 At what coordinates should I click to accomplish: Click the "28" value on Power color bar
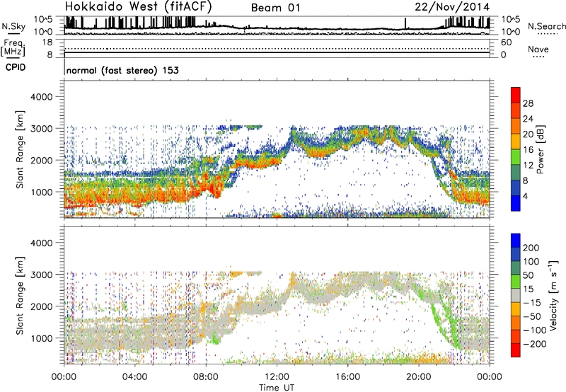(x=528, y=103)
